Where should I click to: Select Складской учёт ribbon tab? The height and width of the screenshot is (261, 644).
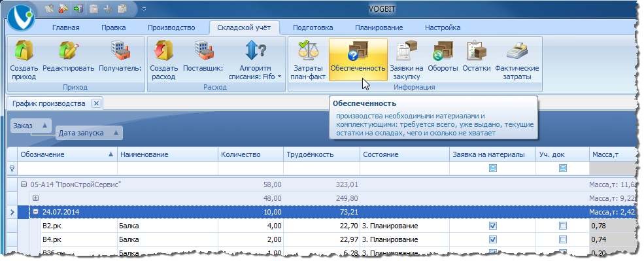click(x=244, y=28)
